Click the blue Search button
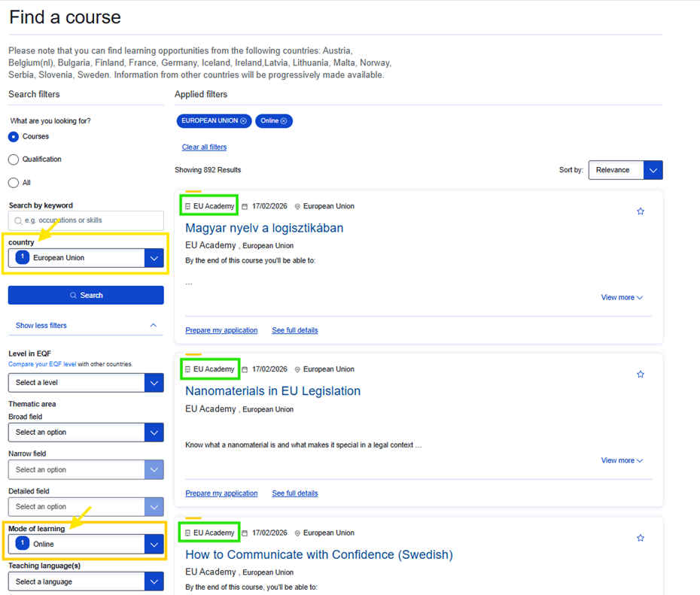The image size is (700, 595). 86,296
